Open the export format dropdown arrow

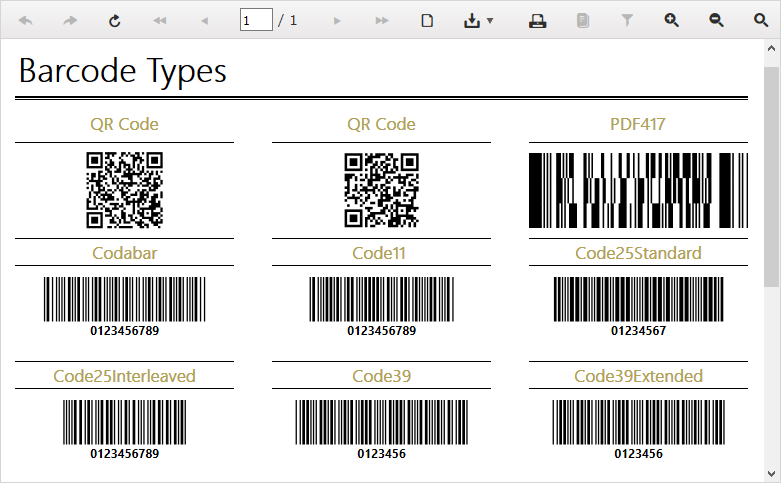[x=490, y=20]
